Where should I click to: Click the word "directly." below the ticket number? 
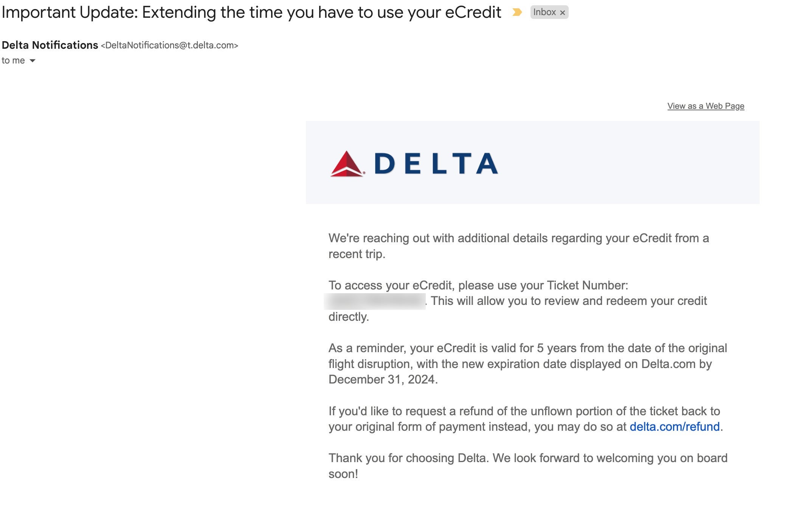[x=348, y=317]
